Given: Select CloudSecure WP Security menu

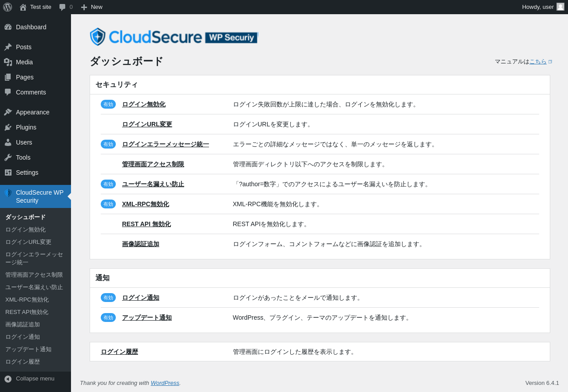Looking at the screenshot, I should (35, 196).
